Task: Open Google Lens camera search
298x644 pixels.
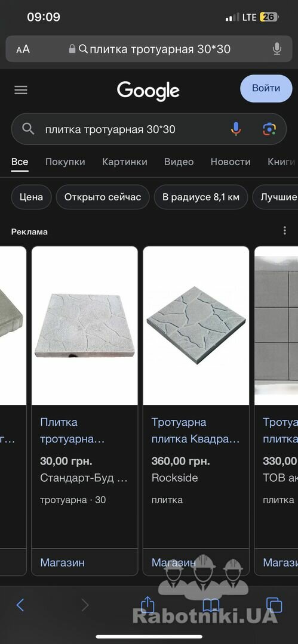Action: click(269, 129)
